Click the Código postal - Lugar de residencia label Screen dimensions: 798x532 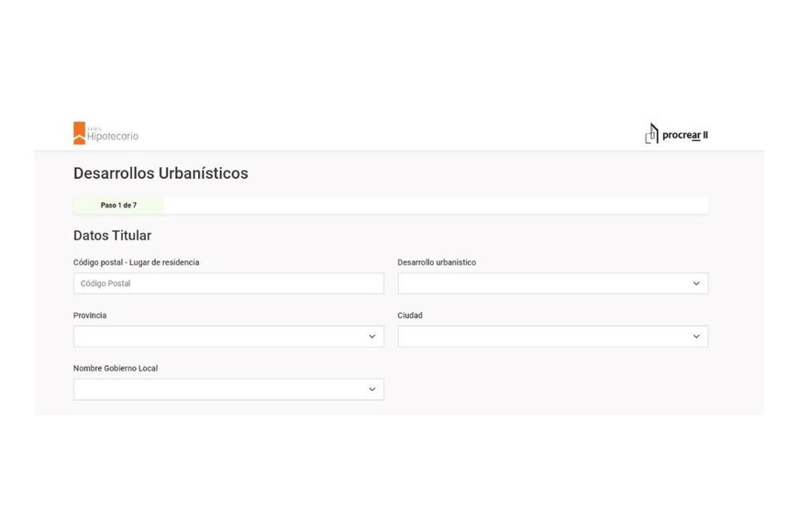(x=136, y=262)
